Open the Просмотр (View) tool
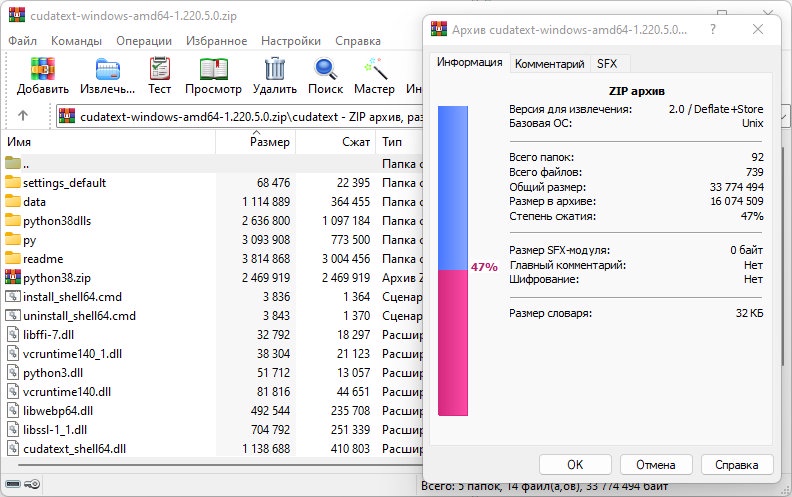This screenshot has width=792, height=497. click(213, 69)
